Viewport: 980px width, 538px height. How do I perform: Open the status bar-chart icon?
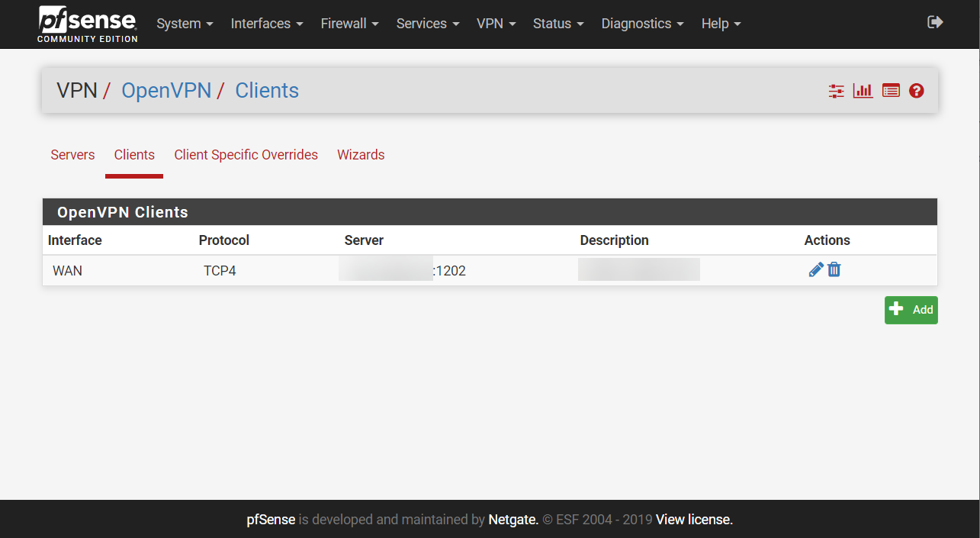point(863,91)
